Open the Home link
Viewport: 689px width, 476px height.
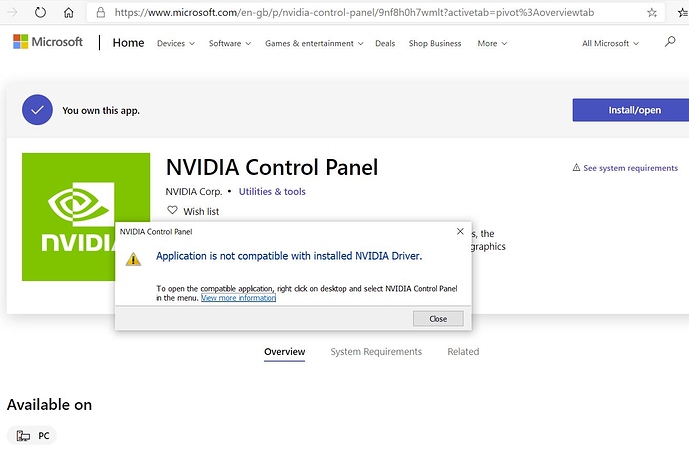[x=128, y=43]
